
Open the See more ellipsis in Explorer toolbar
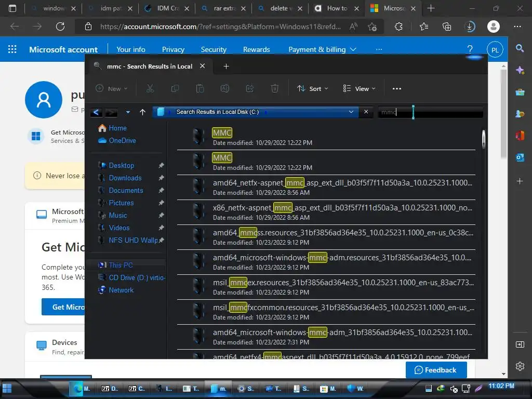coord(396,88)
